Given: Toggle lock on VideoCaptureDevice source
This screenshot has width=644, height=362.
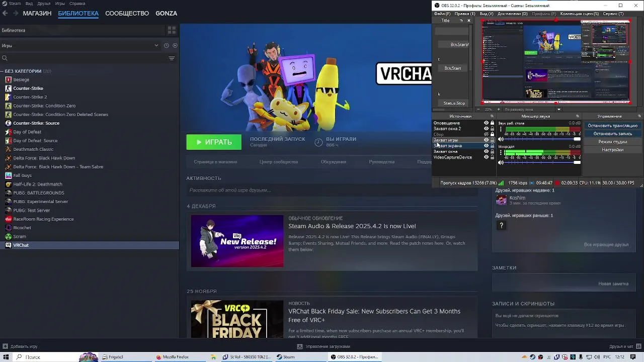Looking at the screenshot, I should click(492, 157).
